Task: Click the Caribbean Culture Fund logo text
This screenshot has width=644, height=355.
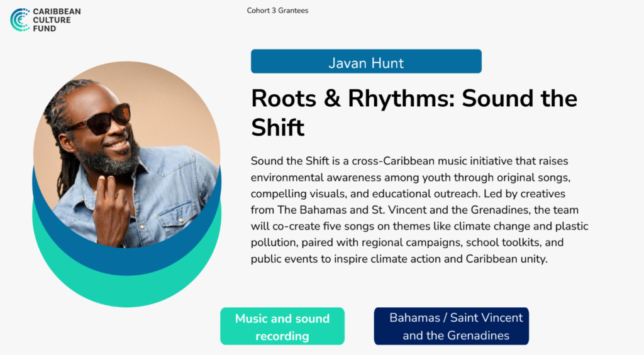Action: 57,20
